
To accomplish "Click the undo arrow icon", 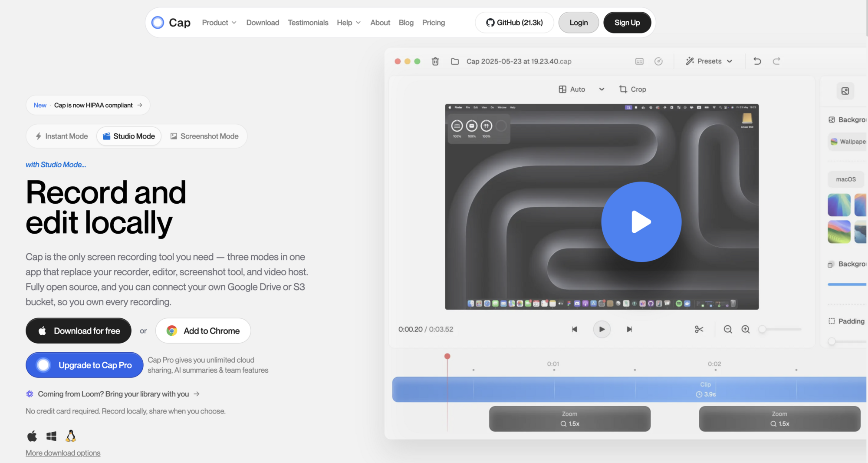I will pyautogui.click(x=757, y=61).
